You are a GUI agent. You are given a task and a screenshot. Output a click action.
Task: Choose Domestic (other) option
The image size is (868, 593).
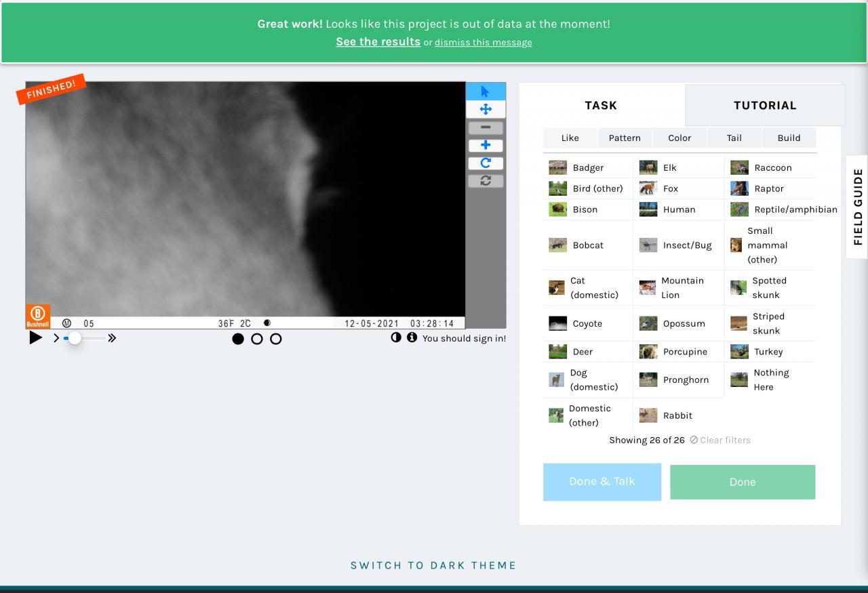click(x=588, y=415)
